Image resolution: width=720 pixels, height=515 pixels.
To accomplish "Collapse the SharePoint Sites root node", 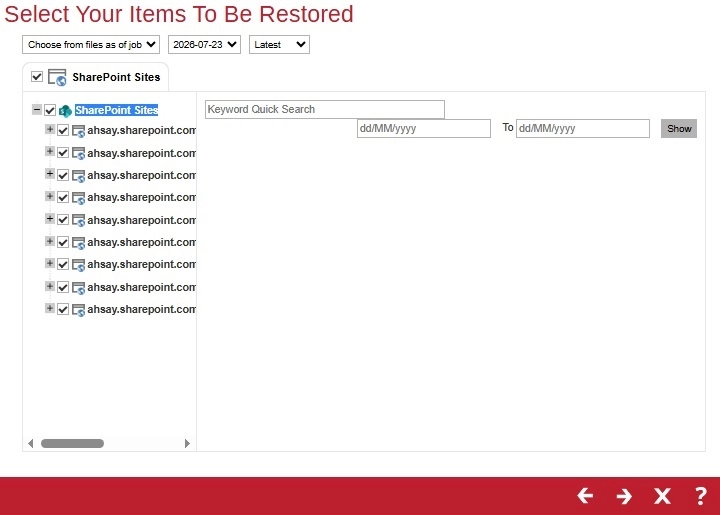I will coord(37,110).
